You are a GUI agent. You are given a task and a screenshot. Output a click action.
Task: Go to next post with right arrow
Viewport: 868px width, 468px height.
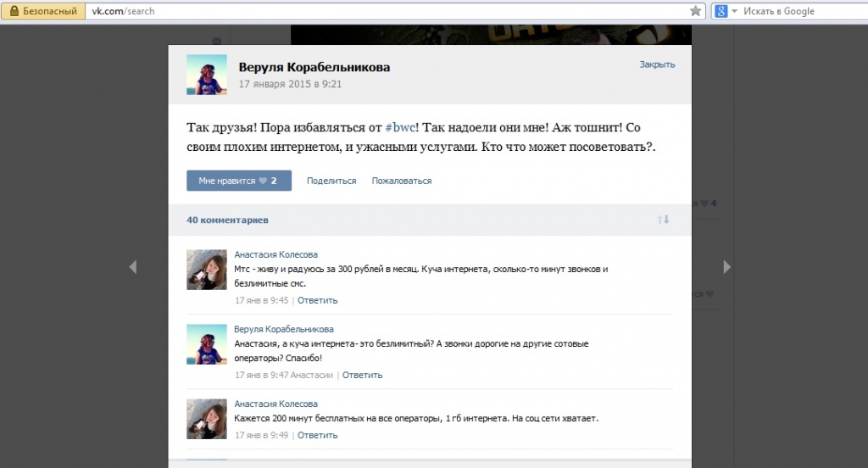[x=726, y=267]
